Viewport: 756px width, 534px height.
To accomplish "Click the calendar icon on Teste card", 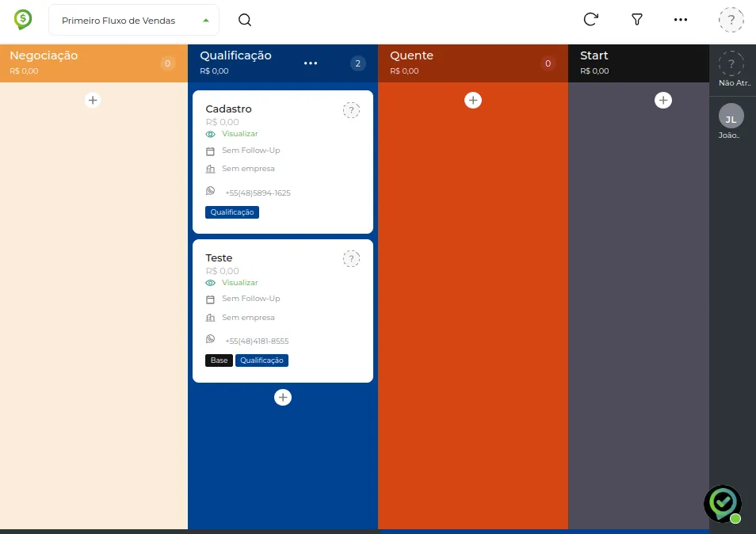I will click(210, 299).
